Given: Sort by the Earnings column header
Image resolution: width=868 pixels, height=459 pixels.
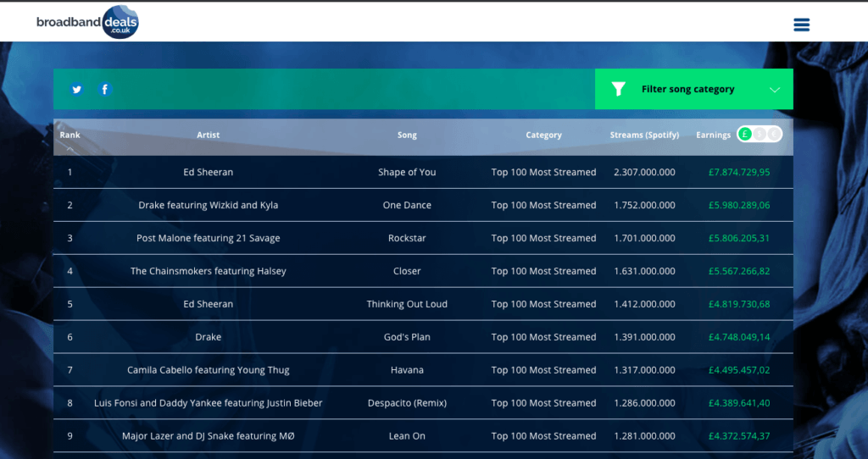Looking at the screenshot, I should click(x=713, y=135).
